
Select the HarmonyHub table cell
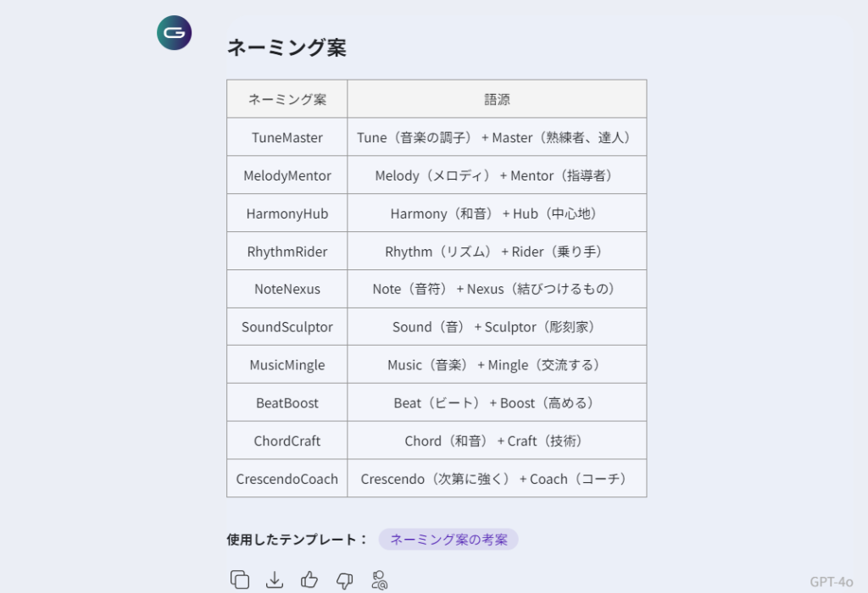coord(287,213)
